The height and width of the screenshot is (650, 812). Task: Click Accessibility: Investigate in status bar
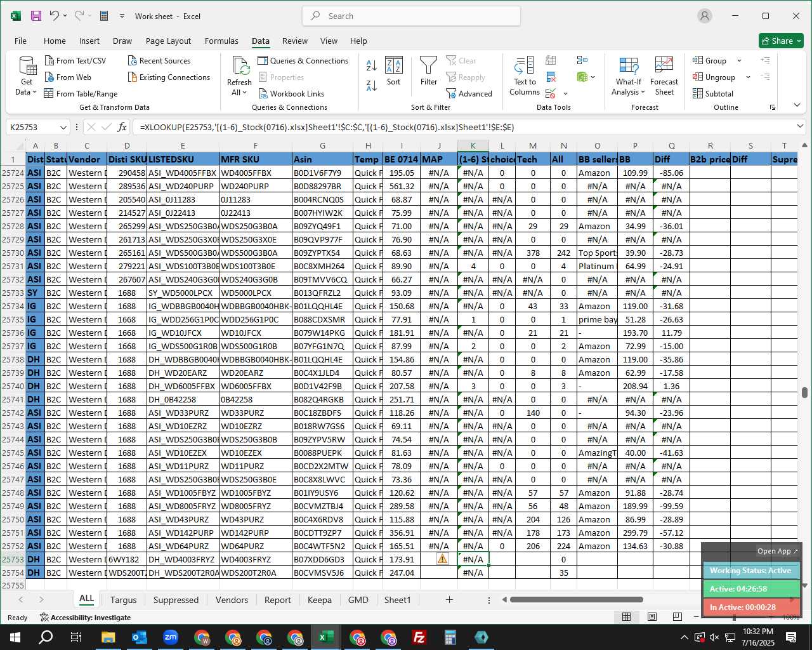tap(85, 617)
